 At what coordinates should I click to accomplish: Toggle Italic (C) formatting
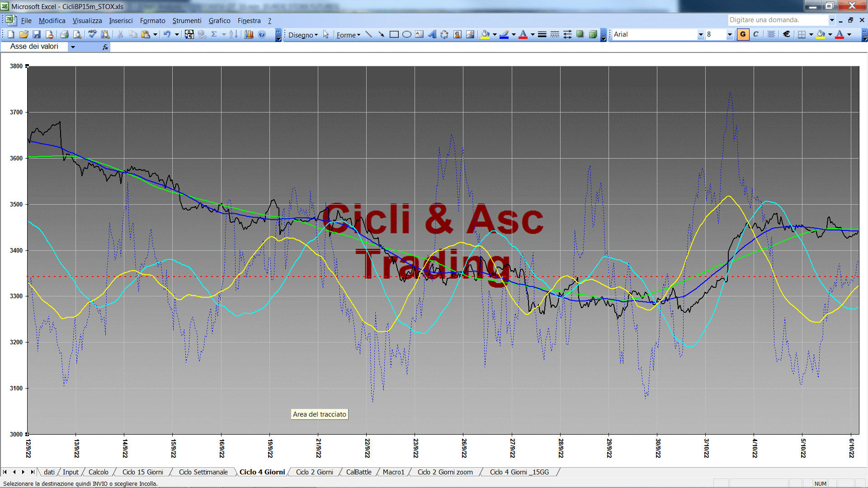point(756,34)
